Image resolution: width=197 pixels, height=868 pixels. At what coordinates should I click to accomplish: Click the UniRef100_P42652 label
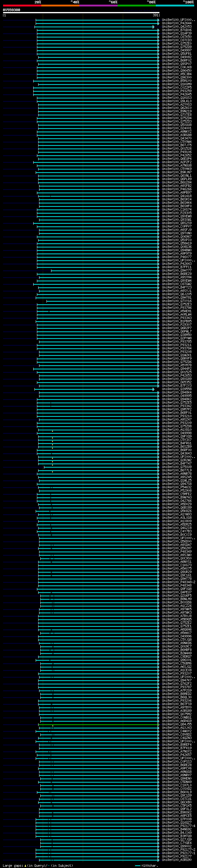(177, 155)
